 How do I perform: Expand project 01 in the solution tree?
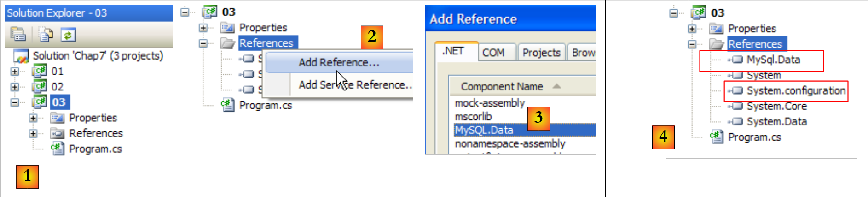(15, 72)
